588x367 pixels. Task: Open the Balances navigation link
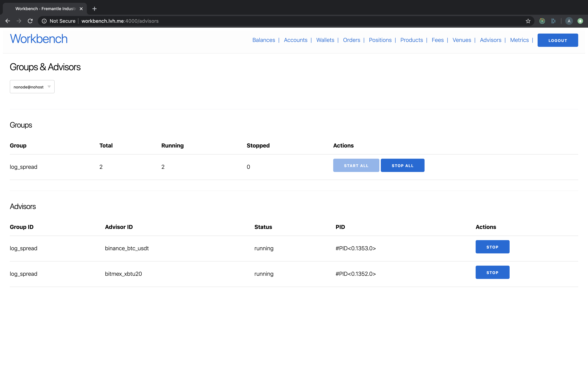264,40
